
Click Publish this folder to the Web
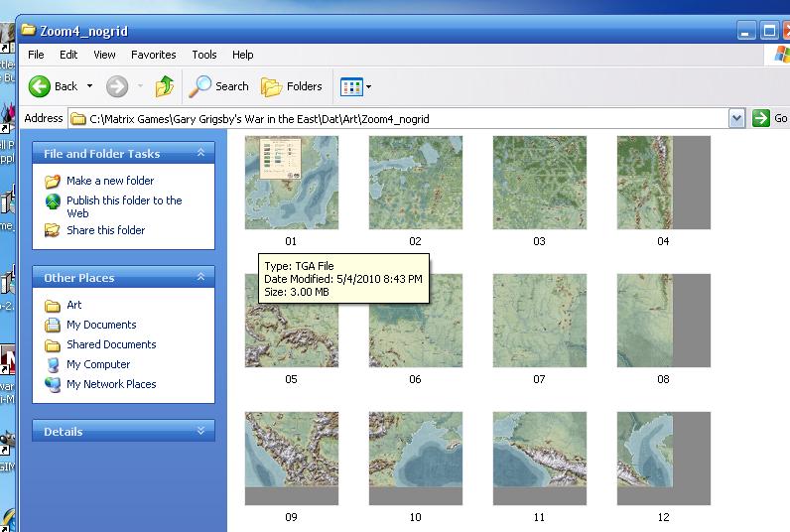coord(124,206)
